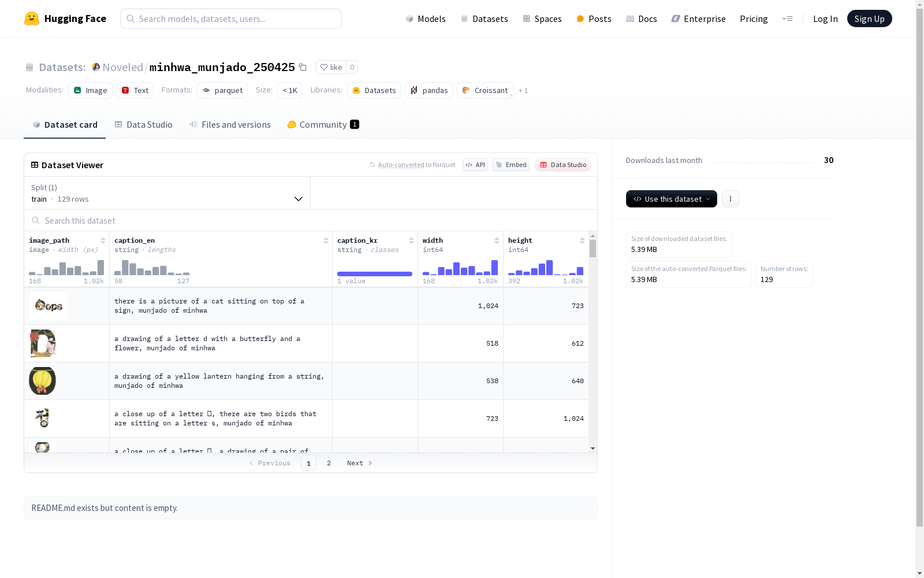
Task: Open the Models nav item
Action: coord(426,18)
